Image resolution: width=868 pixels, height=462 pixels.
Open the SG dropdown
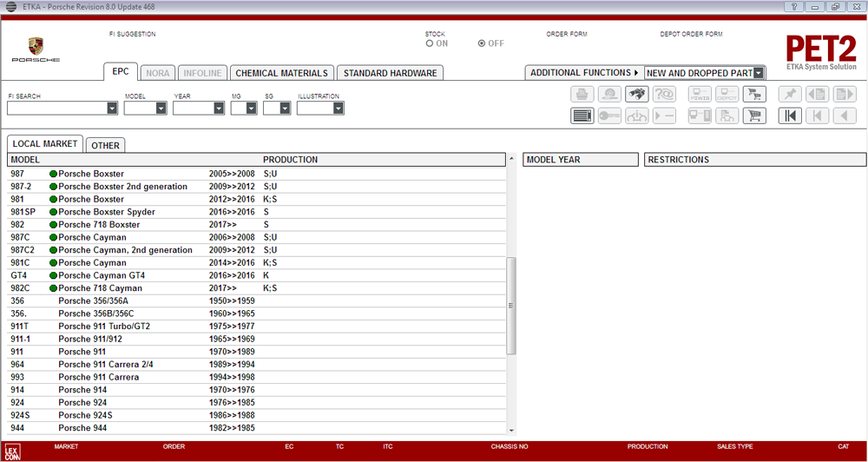285,109
